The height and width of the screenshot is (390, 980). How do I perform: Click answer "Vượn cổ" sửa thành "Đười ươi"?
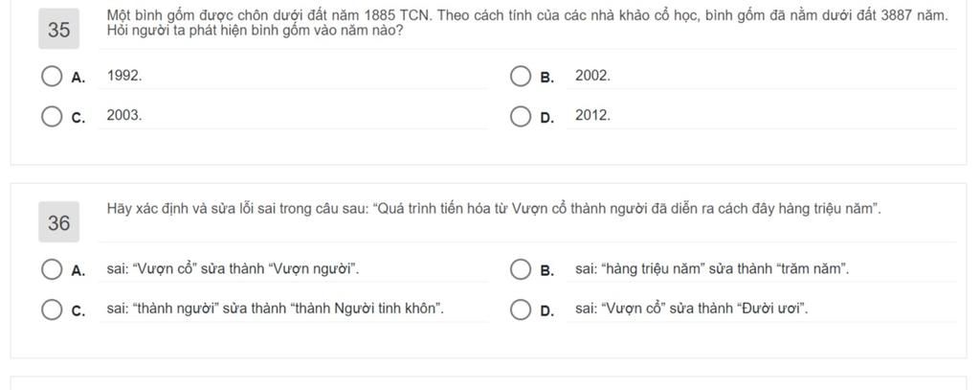point(692,310)
